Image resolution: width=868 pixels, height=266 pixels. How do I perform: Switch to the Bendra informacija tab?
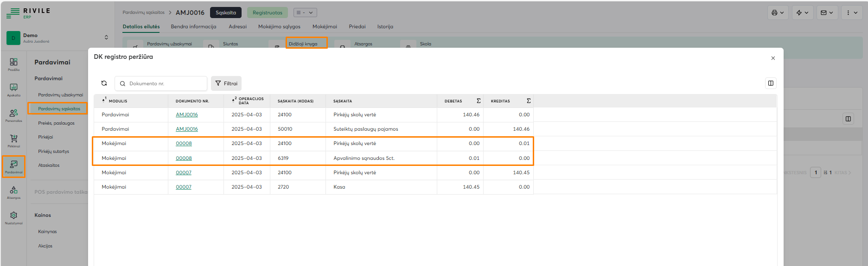coord(193,27)
